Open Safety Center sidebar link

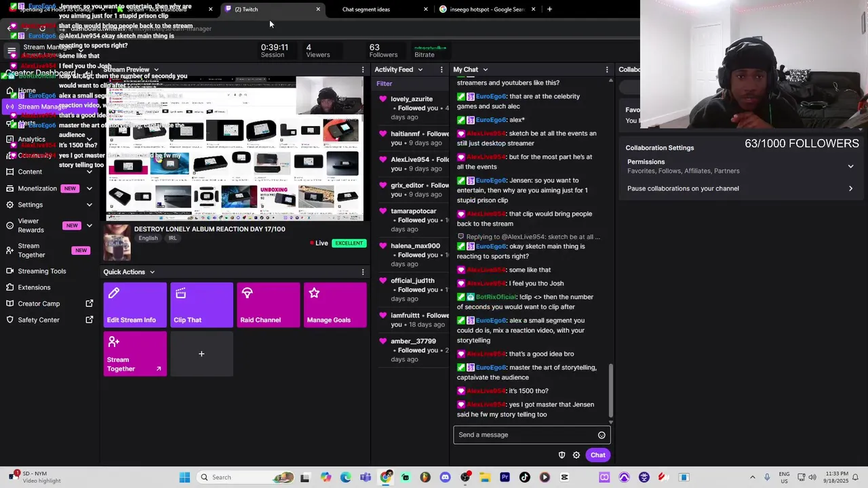click(x=39, y=320)
